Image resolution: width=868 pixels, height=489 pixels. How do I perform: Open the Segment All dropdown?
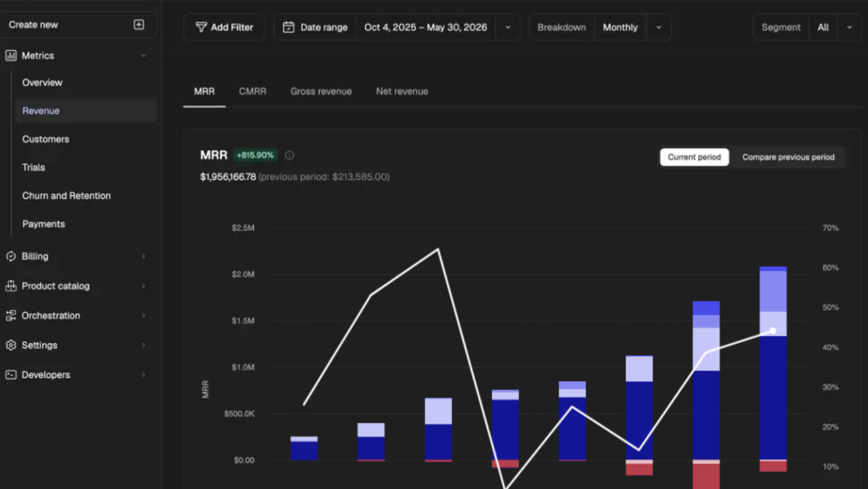point(849,27)
